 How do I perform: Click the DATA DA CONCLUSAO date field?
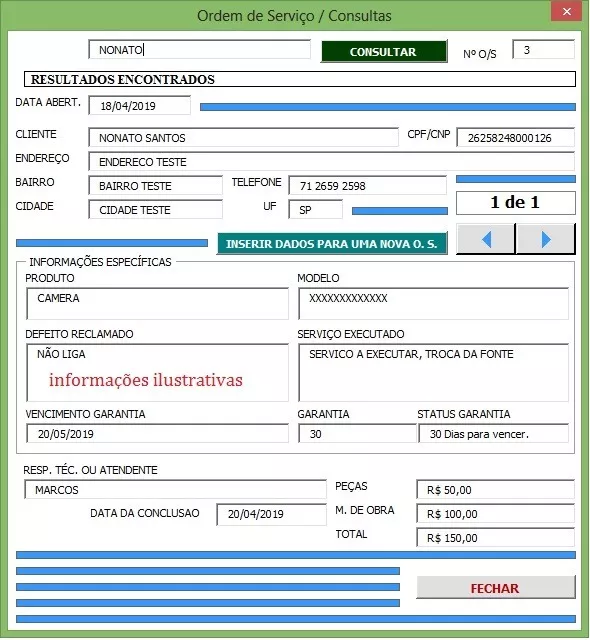click(x=271, y=514)
